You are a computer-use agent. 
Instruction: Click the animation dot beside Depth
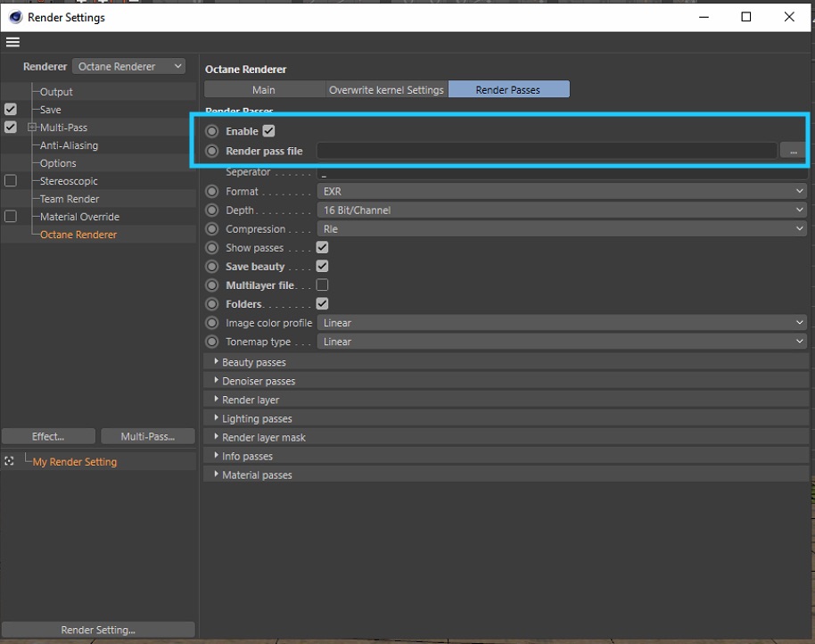pos(212,210)
